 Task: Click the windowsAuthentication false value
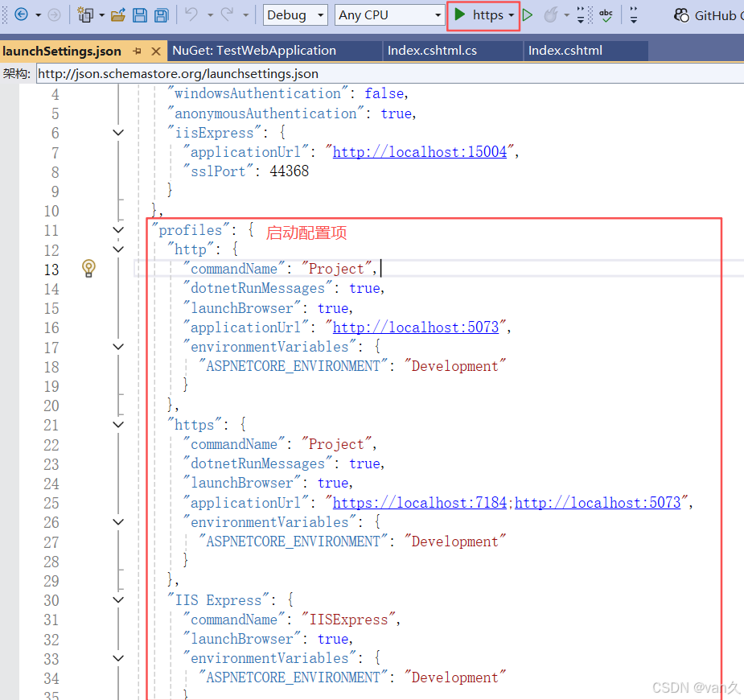[x=384, y=93]
